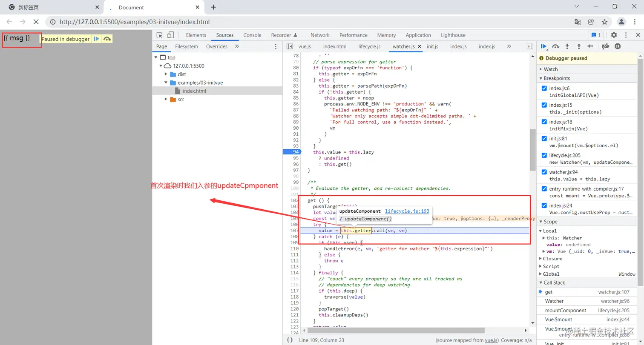644x345 pixels.
Task: Click the code editor vertical scrollbar
Action: click(x=532, y=150)
